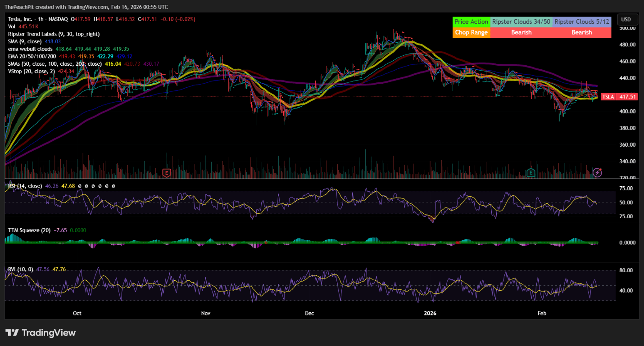This screenshot has height=346, width=644.
Task: Click the volume value 445.51K
Action: [x=29, y=27]
